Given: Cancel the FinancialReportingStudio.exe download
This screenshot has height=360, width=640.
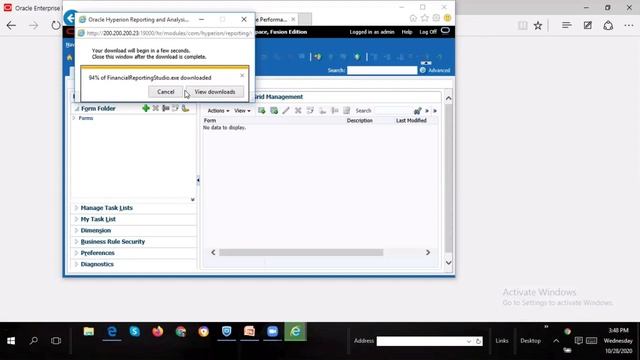Looking at the screenshot, I should [x=165, y=92].
